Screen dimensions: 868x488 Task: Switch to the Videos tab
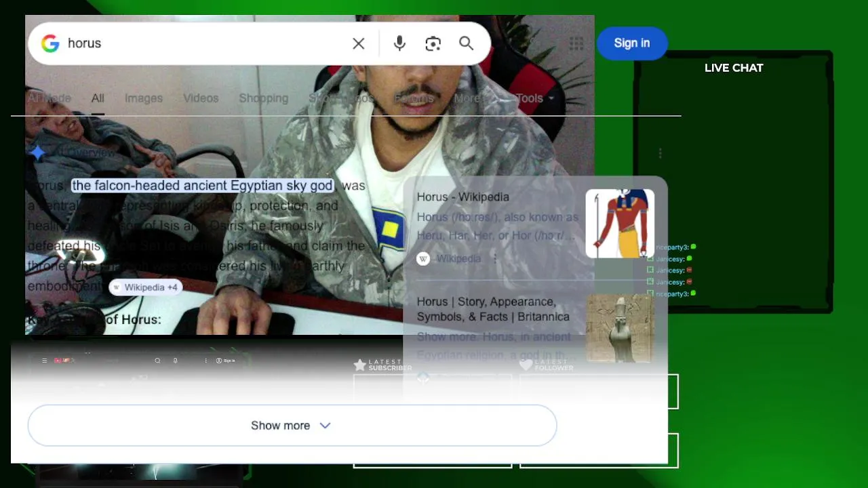tap(201, 98)
